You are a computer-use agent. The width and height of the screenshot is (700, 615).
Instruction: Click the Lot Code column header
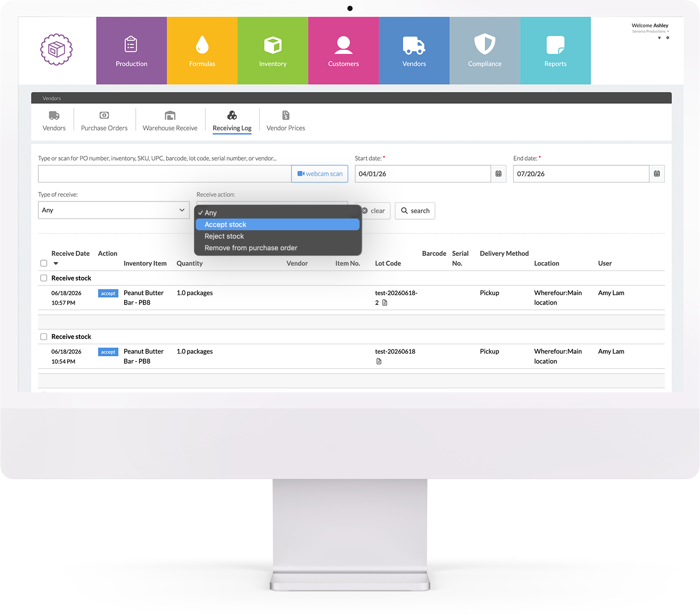coord(388,263)
